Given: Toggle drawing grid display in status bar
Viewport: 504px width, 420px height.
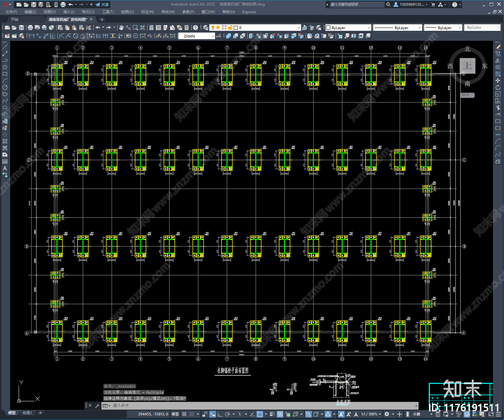Looking at the screenshot, I should (x=184, y=414).
